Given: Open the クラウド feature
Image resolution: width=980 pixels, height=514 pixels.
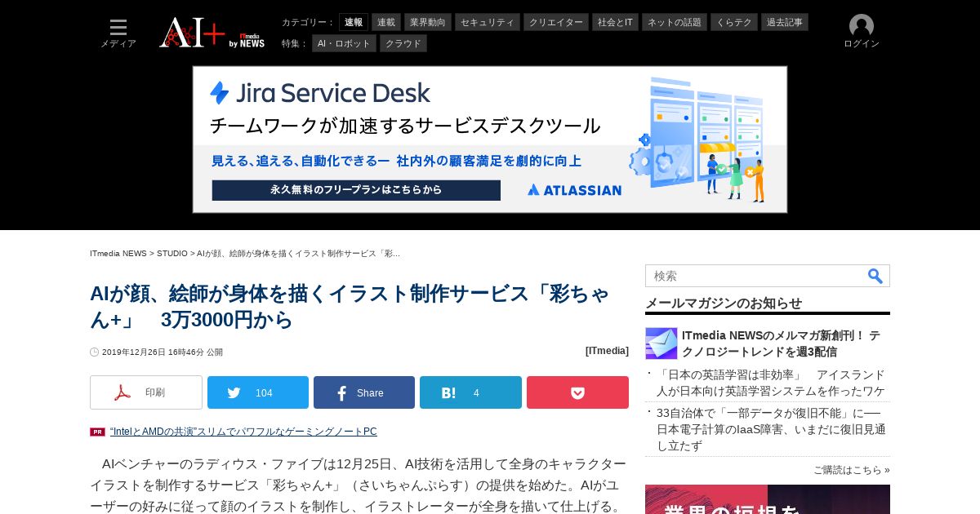Looking at the screenshot, I should (x=403, y=43).
